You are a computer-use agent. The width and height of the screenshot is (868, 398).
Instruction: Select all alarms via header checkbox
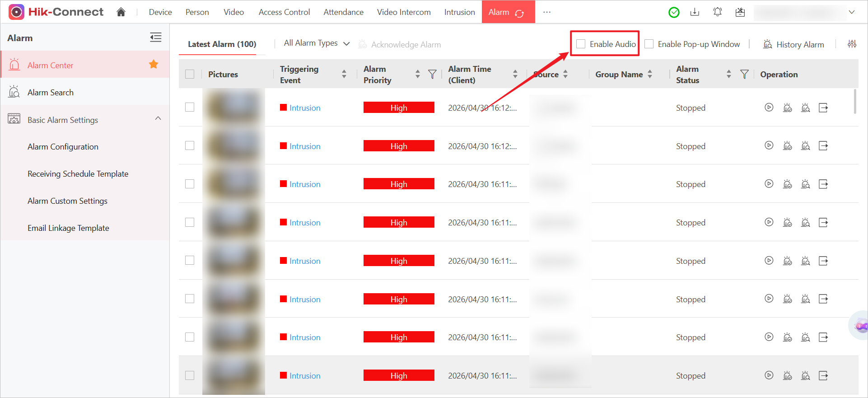190,75
